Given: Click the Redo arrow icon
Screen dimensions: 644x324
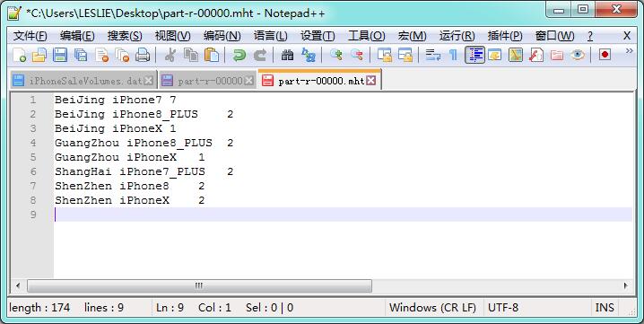Looking at the screenshot, I should click(259, 55).
